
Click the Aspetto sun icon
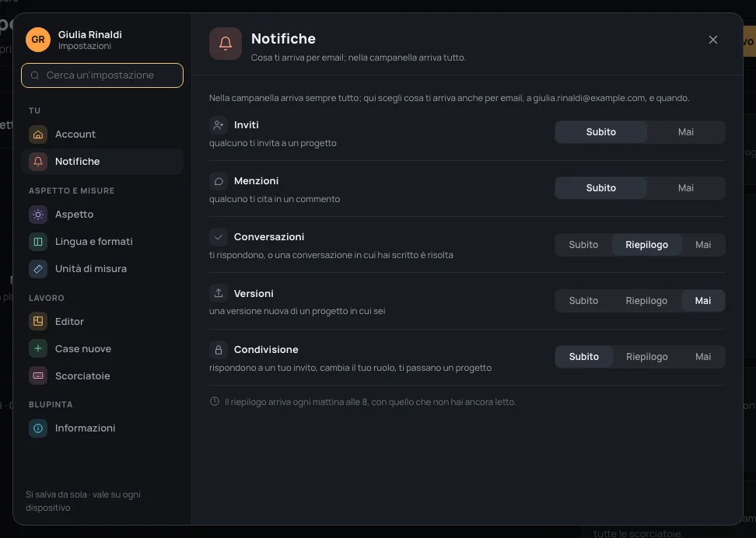pos(38,215)
